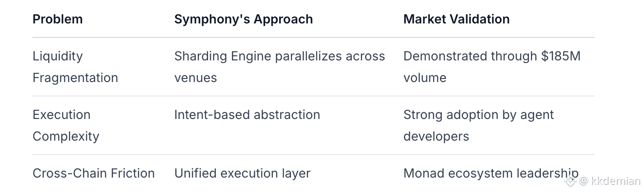Select the Problem column header
Screen dimensions: 644x192
point(58,19)
